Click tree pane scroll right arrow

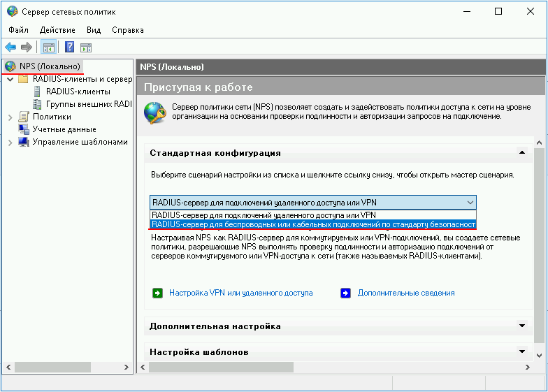pos(127,368)
